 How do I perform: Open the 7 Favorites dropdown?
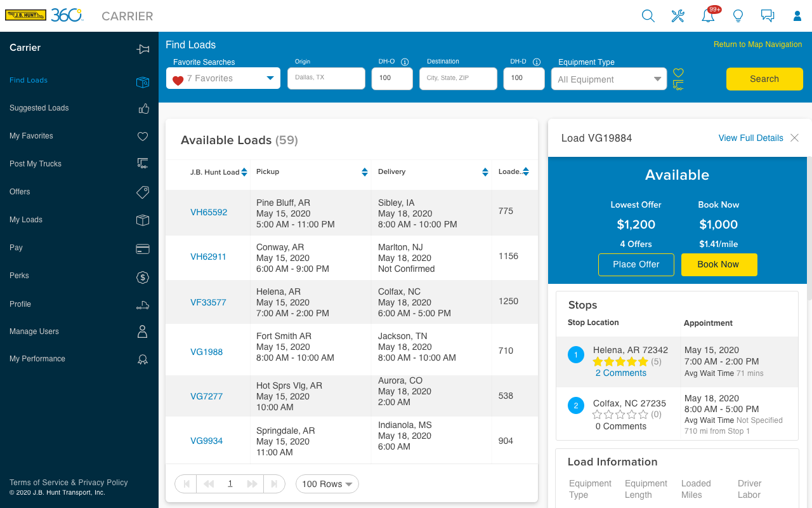tap(223, 78)
